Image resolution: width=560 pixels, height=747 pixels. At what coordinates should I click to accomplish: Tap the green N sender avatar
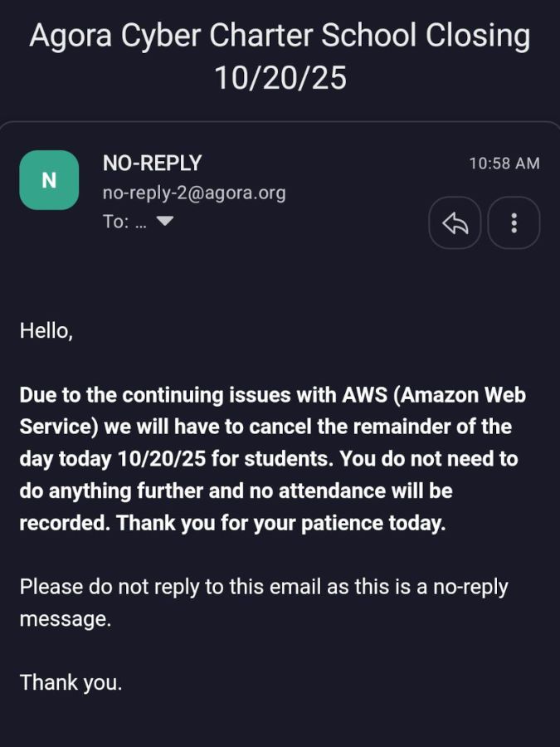(x=49, y=180)
